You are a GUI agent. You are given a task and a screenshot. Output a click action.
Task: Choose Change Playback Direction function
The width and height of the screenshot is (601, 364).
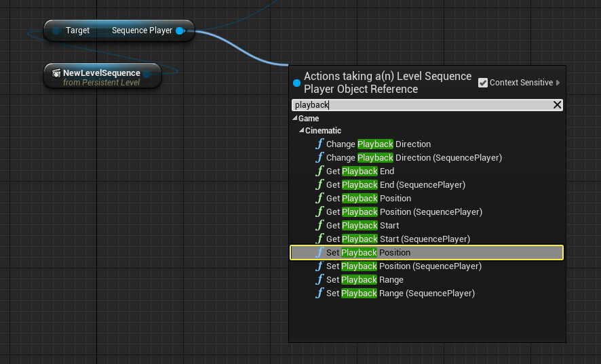378,144
